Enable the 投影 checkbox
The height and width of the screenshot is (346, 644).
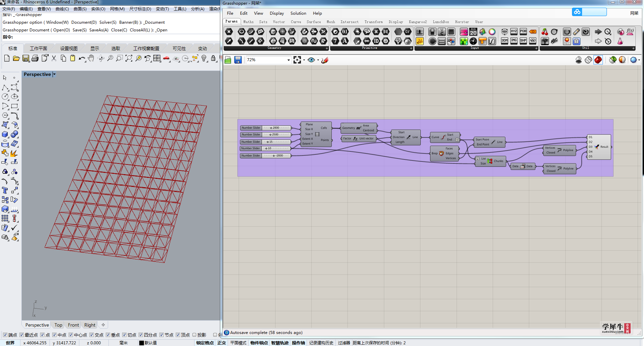tap(194, 335)
